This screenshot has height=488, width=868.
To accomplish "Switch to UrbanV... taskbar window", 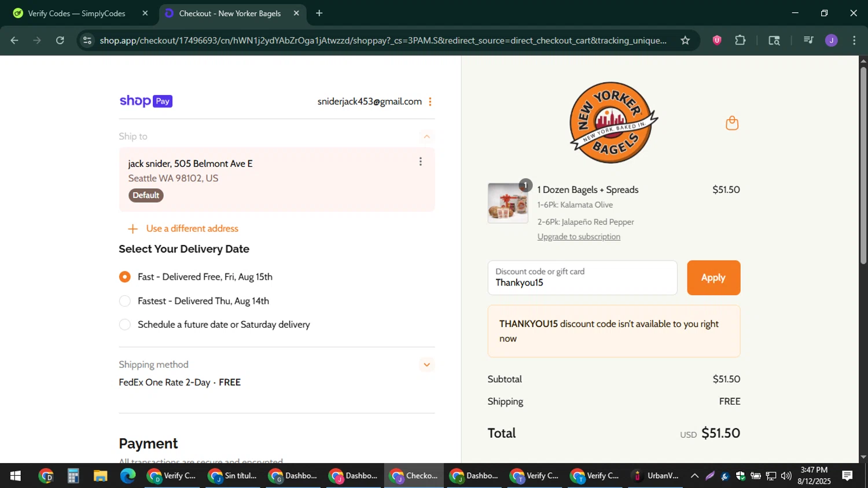I will coord(655,476).
